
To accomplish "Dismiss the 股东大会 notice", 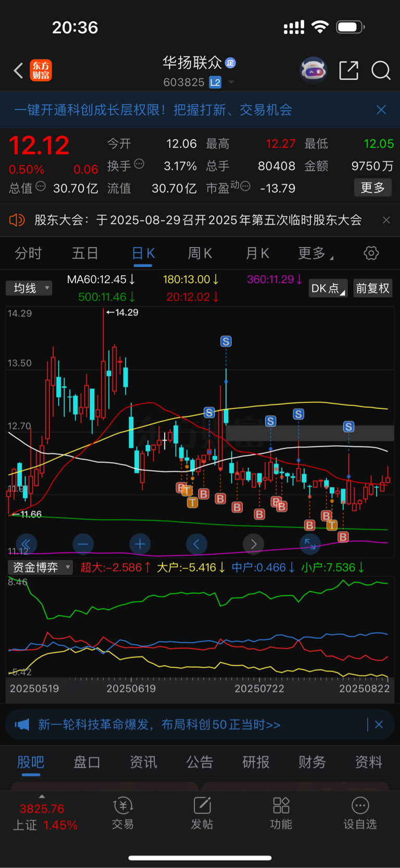I will pos(386,220).
